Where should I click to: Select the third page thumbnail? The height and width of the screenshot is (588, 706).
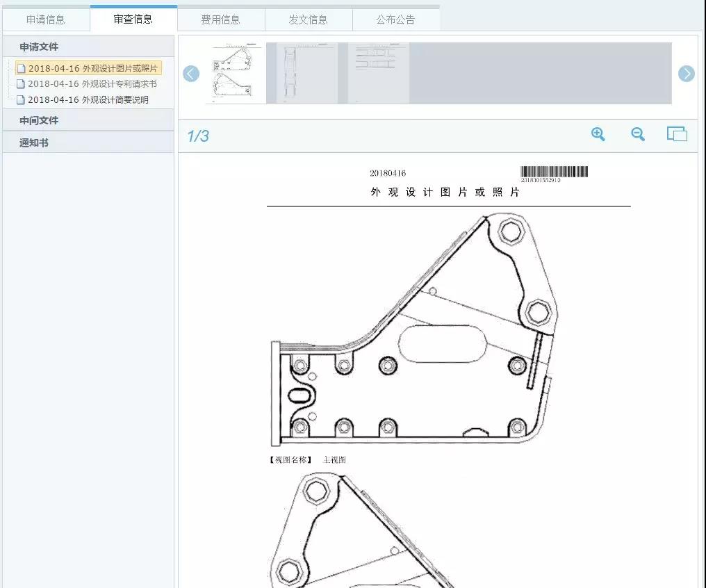click(378, 74)
